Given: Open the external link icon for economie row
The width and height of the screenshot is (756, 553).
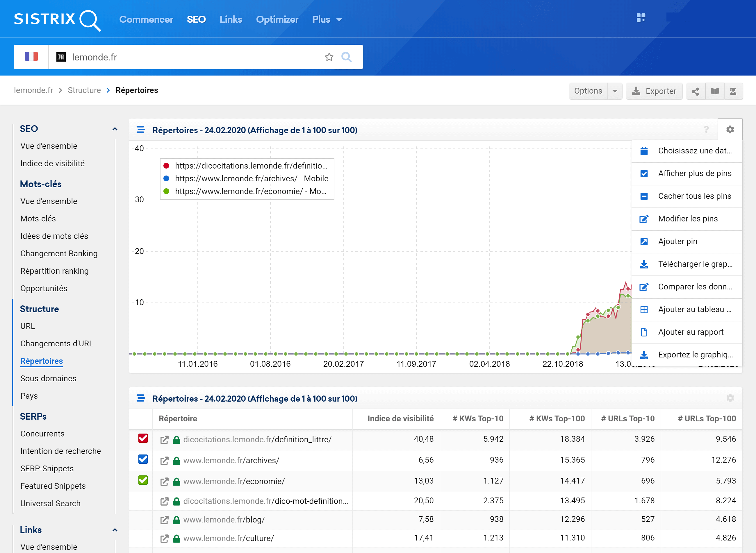Looking at the screenshot, I should [x=164, y=481].
